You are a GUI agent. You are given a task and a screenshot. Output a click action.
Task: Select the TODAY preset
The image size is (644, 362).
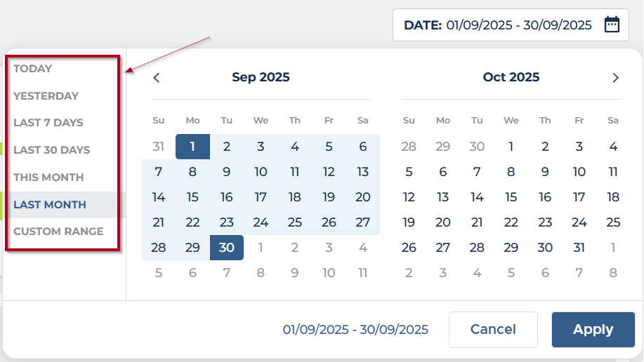tap(33, 69)
